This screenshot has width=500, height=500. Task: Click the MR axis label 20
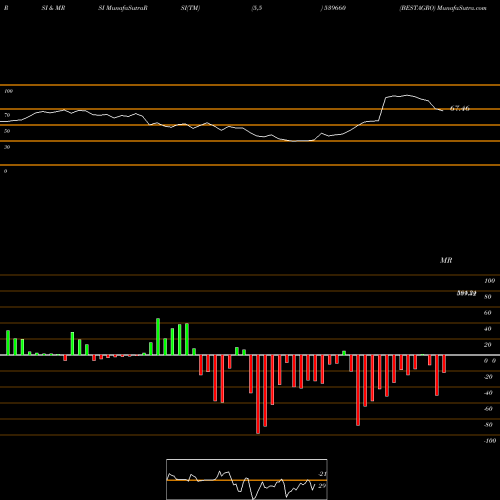pyautogui.click(x=488, y=345)
